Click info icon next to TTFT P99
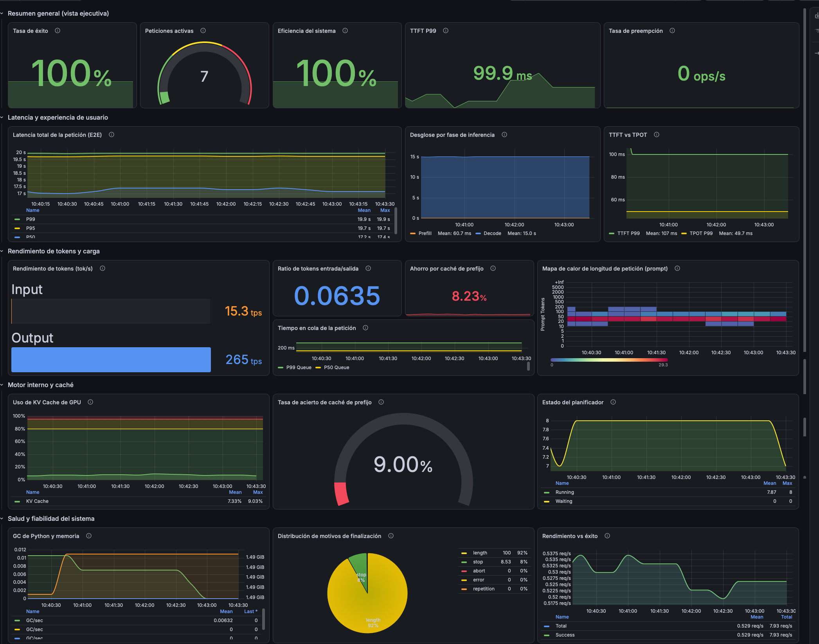The height and width of the screenshot is (644, 819). tap(446, 31)
